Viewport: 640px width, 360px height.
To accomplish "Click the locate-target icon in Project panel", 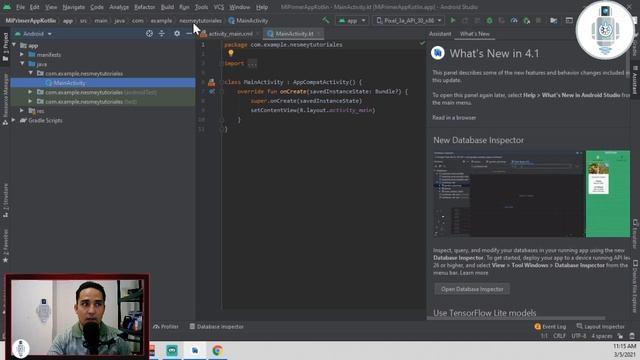I will (149, 34).
